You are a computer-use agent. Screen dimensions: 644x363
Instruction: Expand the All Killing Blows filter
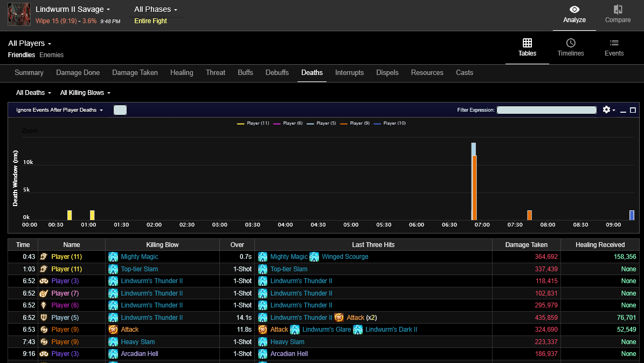85,93
